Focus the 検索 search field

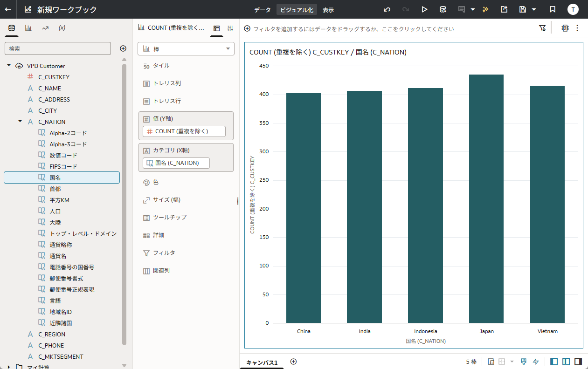click(58, 48)
